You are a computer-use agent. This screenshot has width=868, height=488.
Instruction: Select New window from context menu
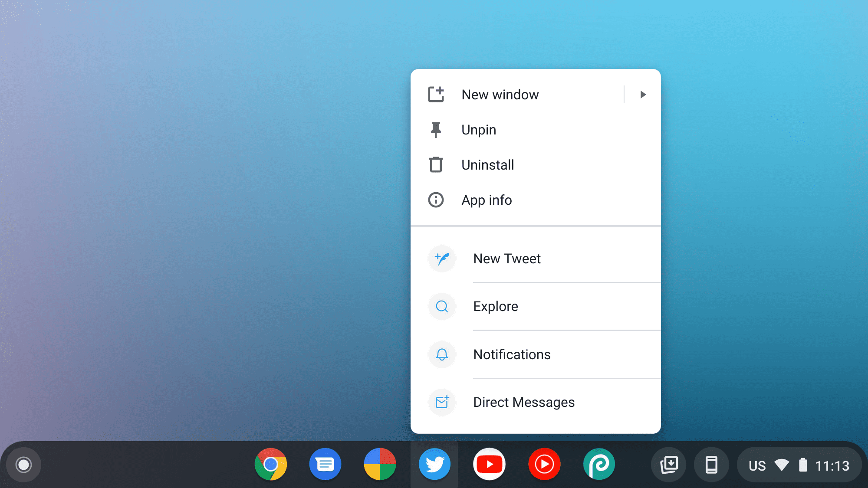point(500,94)
